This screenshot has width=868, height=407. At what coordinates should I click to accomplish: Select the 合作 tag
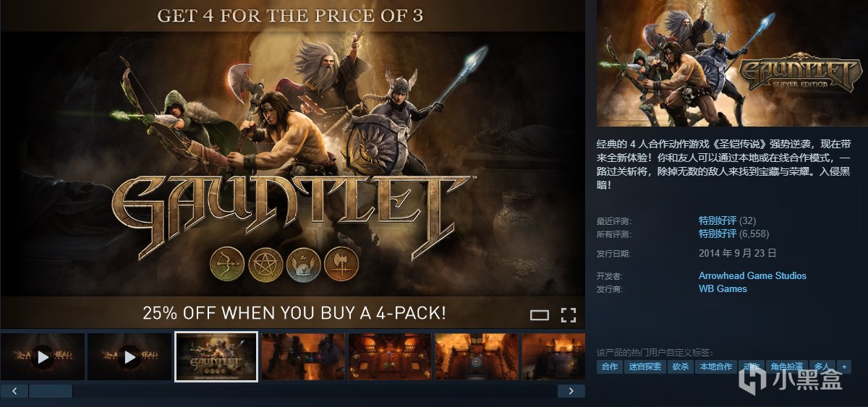click(610, 367)
